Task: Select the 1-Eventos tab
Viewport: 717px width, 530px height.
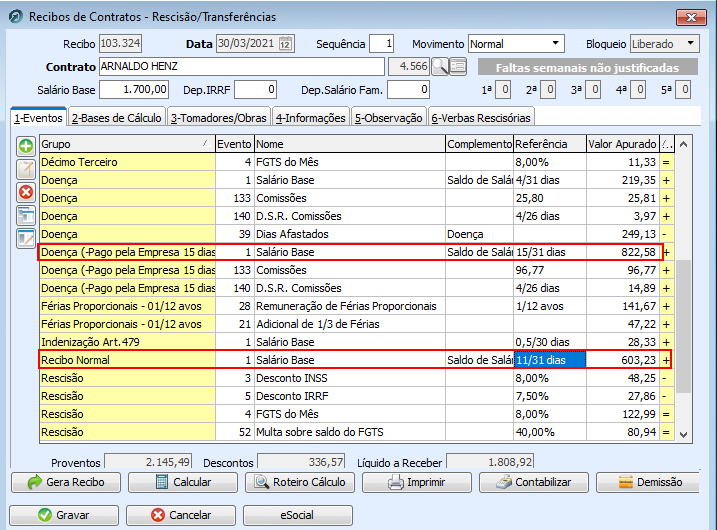Action: point(38,118)
